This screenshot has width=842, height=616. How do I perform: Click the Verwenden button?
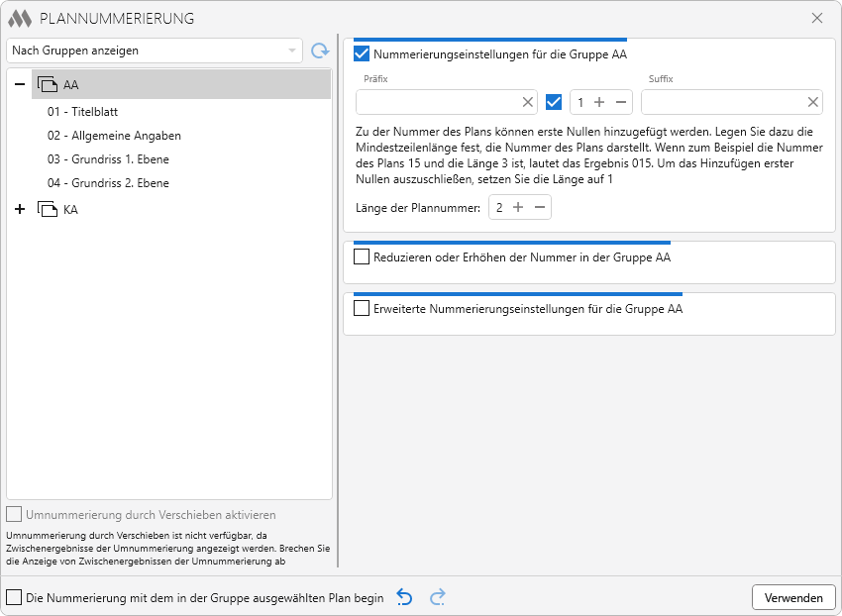793,597
